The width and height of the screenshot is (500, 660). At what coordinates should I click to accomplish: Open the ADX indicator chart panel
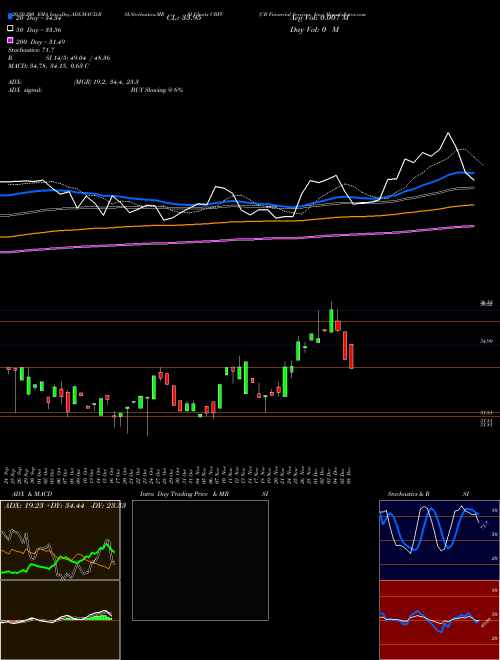60,540
